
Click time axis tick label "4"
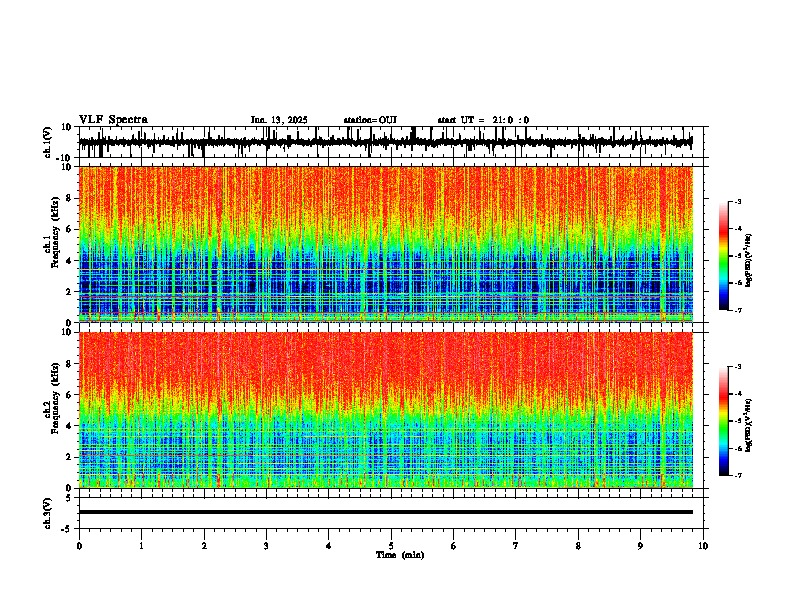329,546
